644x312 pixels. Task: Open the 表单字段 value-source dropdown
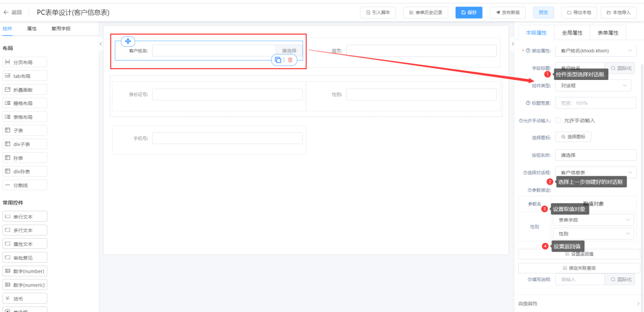(x=594, y=220)
